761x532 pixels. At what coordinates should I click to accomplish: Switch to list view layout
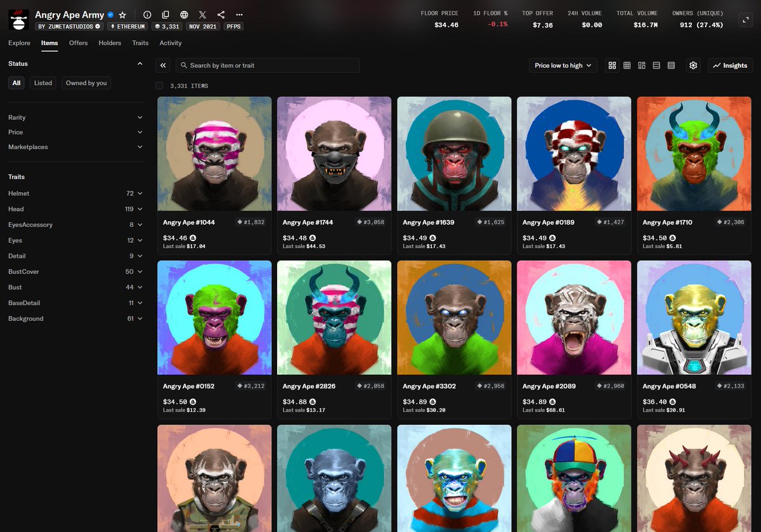(x=656, y=65)
